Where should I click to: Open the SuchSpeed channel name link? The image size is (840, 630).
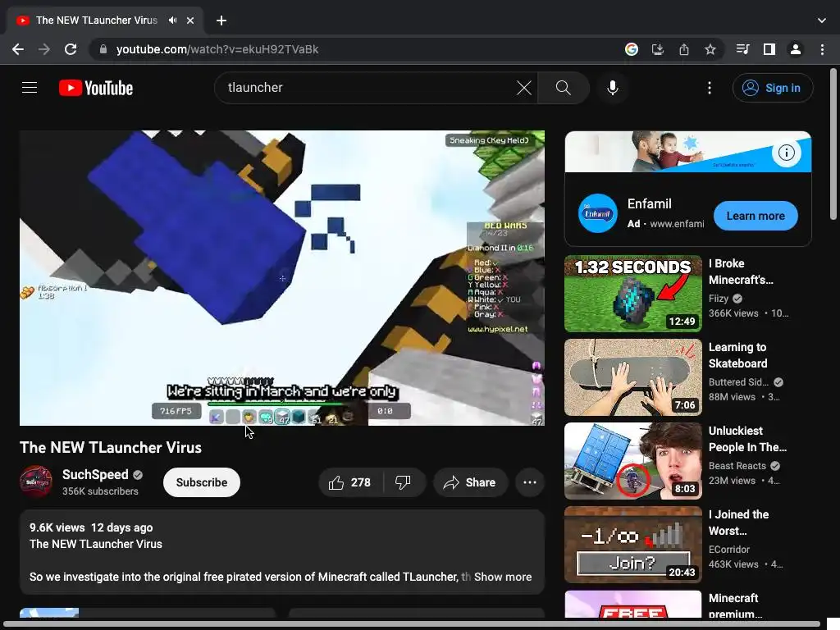point(95,475)
